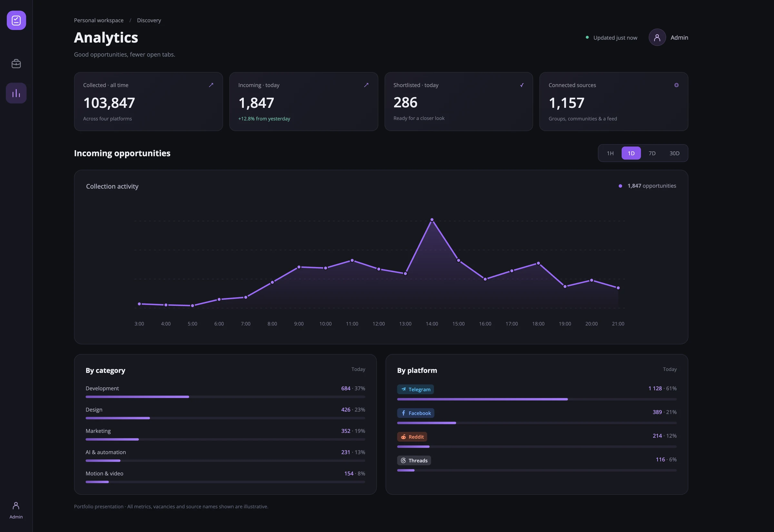
Task: Click arrow icon on Incoming today card
Action: coord(366,85)
